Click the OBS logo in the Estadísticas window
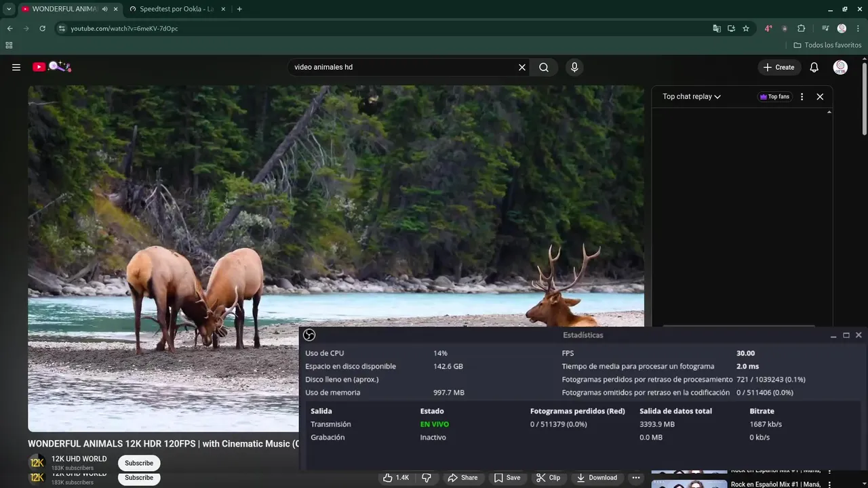The image size is (868, 488). 309,335
